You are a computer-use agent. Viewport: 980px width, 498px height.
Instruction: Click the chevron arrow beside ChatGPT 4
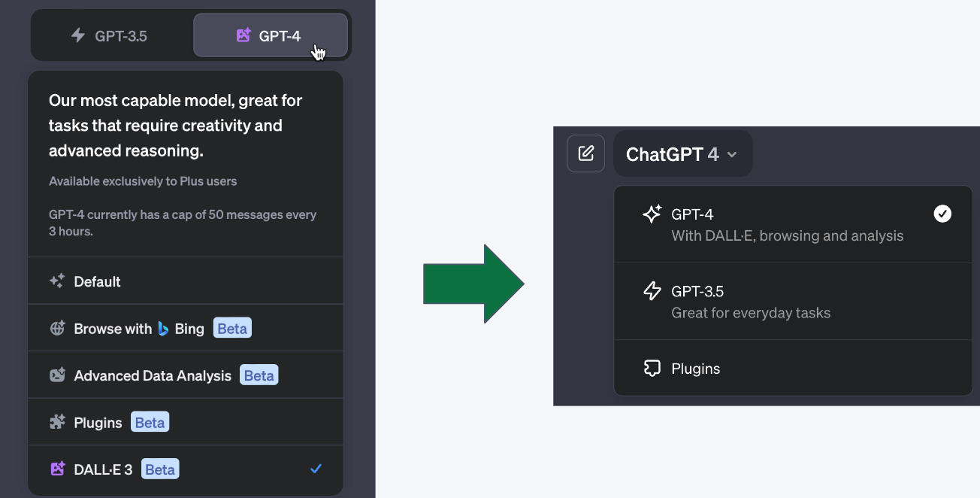[732, 155]
